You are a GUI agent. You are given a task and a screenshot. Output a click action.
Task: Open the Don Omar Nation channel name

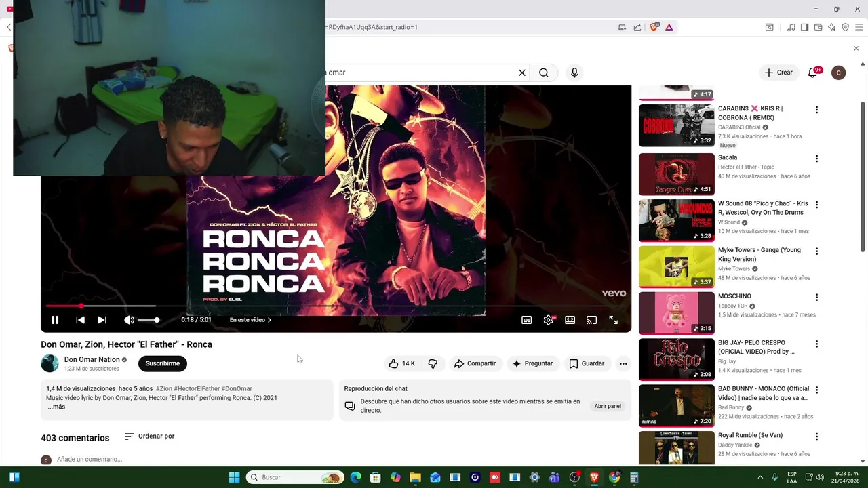(x=92, y=359)
